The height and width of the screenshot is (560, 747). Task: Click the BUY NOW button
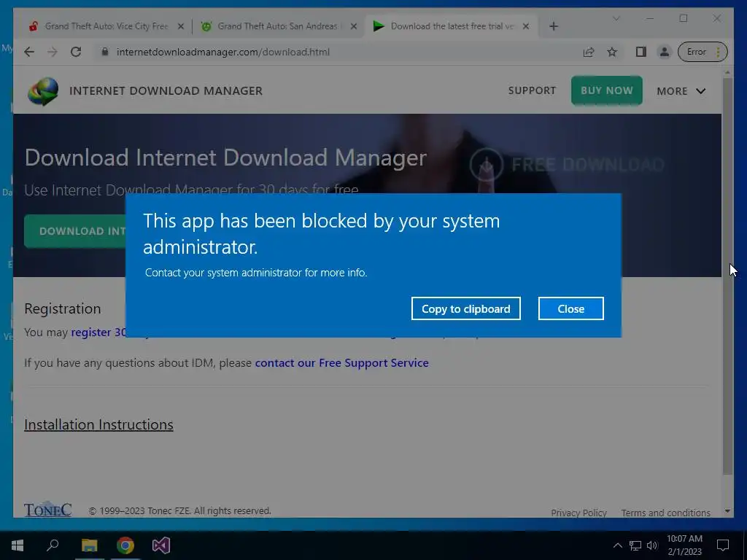coord(606,90)
